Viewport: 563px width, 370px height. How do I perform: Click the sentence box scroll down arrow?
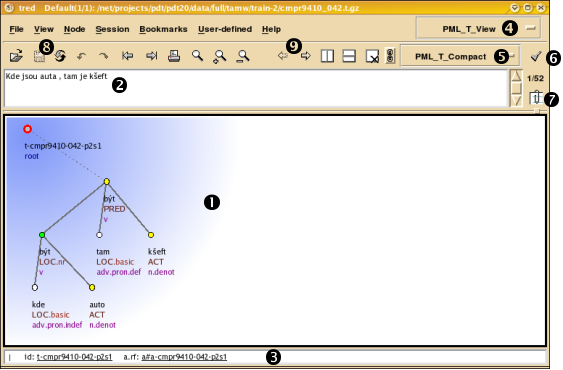(x=516, y=101)
